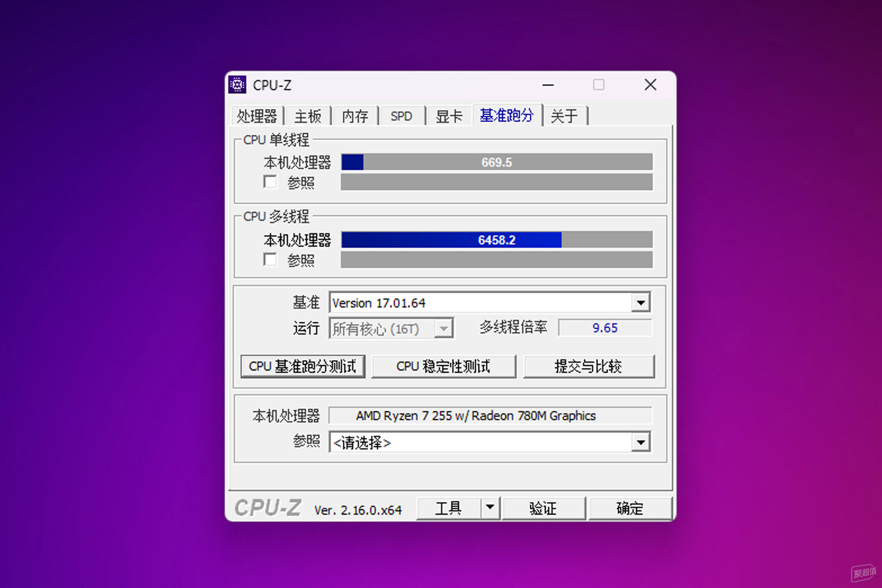Minimize the CPU-Z window
882x588 pixels.
tap(548, 85)
